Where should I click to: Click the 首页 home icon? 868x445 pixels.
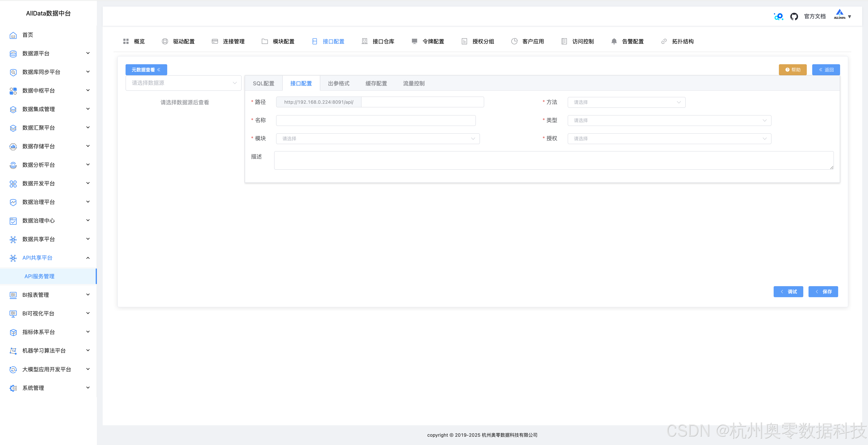point(13,35)
